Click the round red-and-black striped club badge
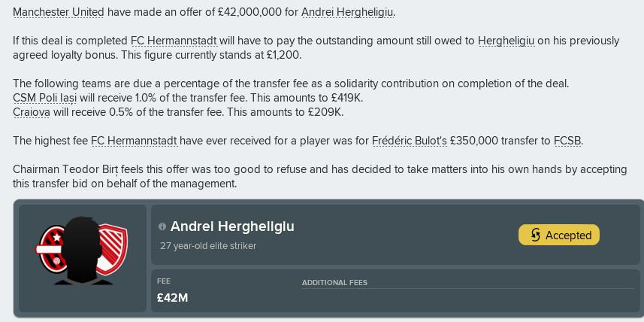 51,249
